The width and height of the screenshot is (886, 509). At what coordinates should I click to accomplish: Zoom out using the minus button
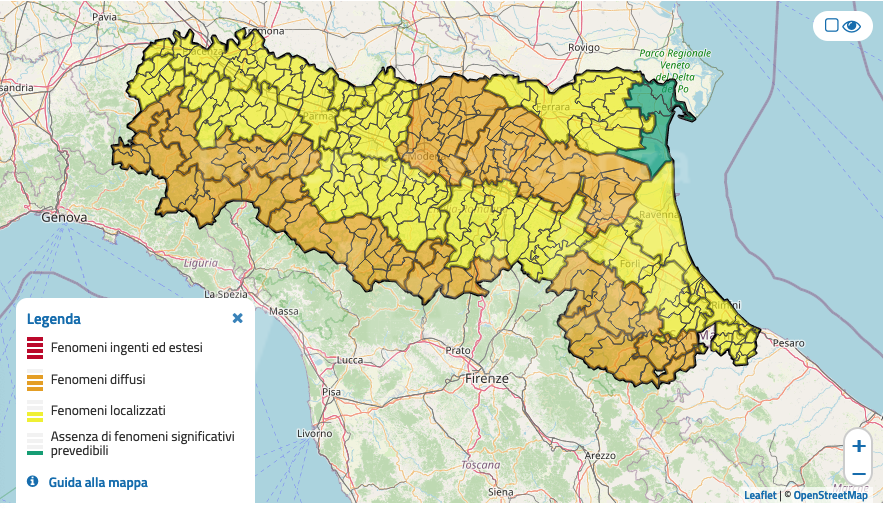click(858, 473)
